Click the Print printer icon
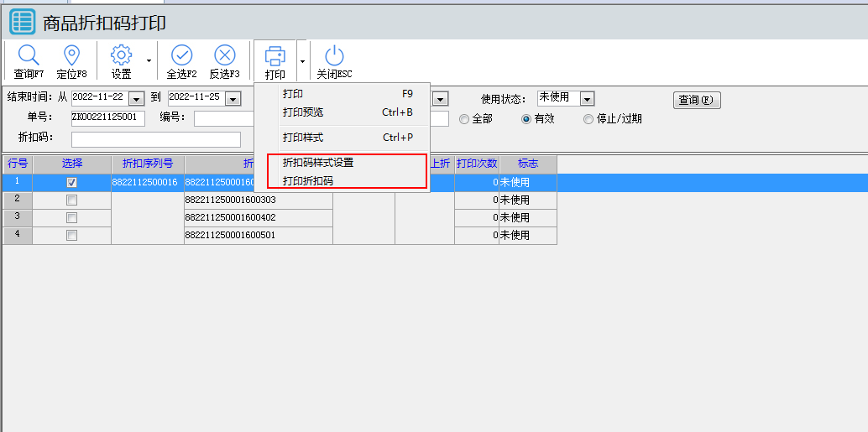The image size is (868, 432). pyautogui.click(x=275, y=56)
